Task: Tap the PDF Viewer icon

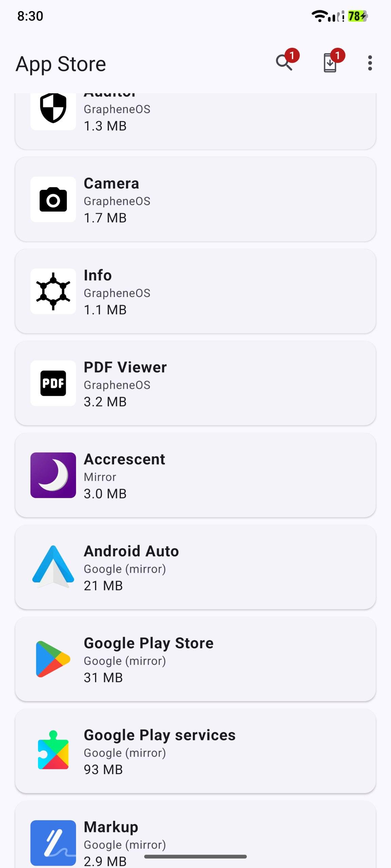Action: coord(53,383)
